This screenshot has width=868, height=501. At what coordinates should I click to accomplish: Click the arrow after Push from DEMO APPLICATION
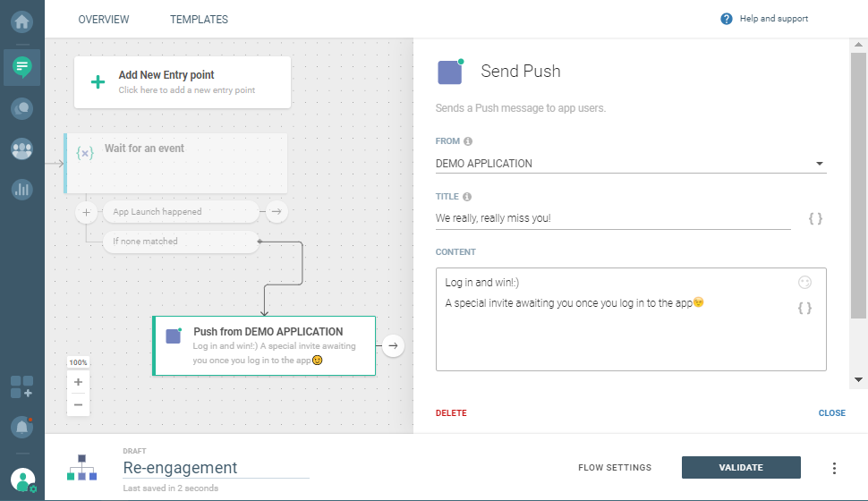click(x=393, y=346)
